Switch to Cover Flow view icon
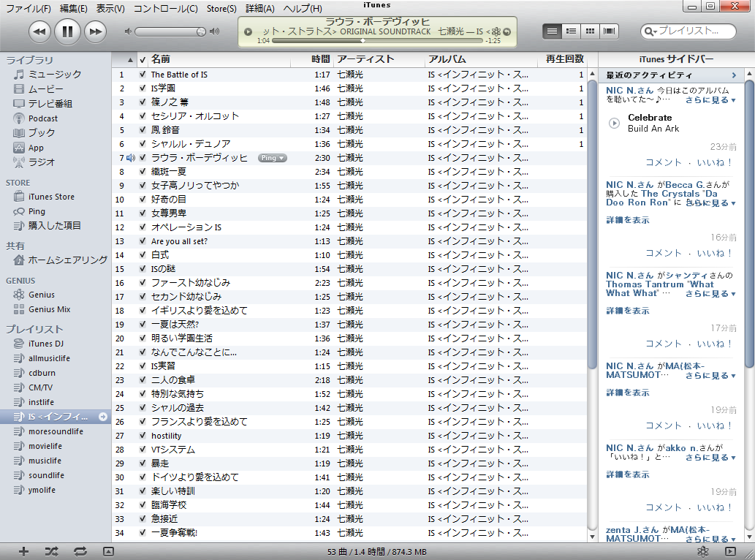This screenshot has width=755, height=560. pyautogui.click(x=609, y=31)
